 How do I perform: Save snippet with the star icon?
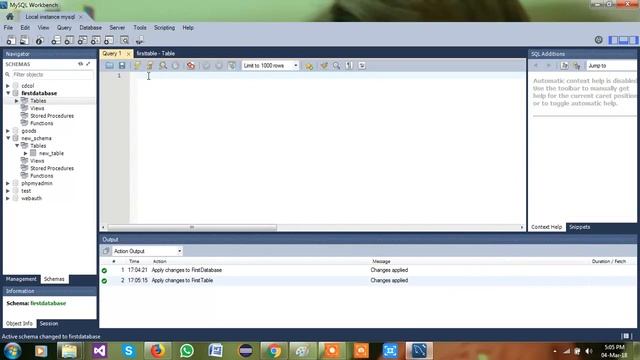309,66
